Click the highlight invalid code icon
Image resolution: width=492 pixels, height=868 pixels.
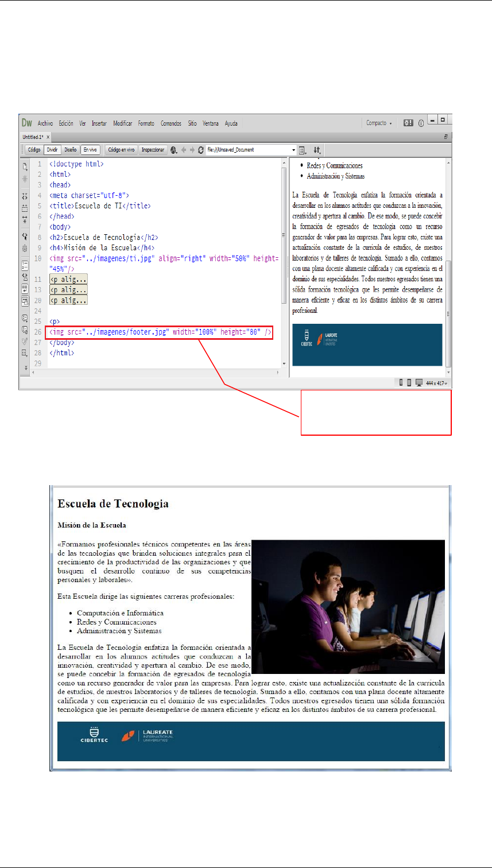(25, 277)
